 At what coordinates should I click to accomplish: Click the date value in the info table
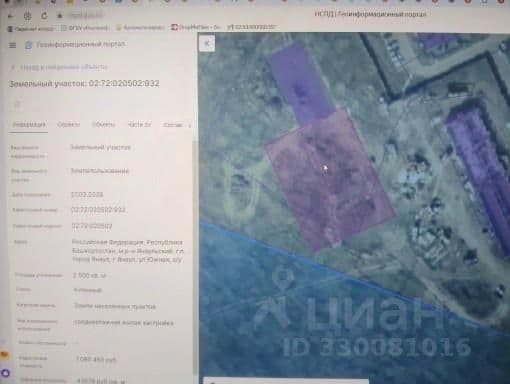(x=87, y=194)
